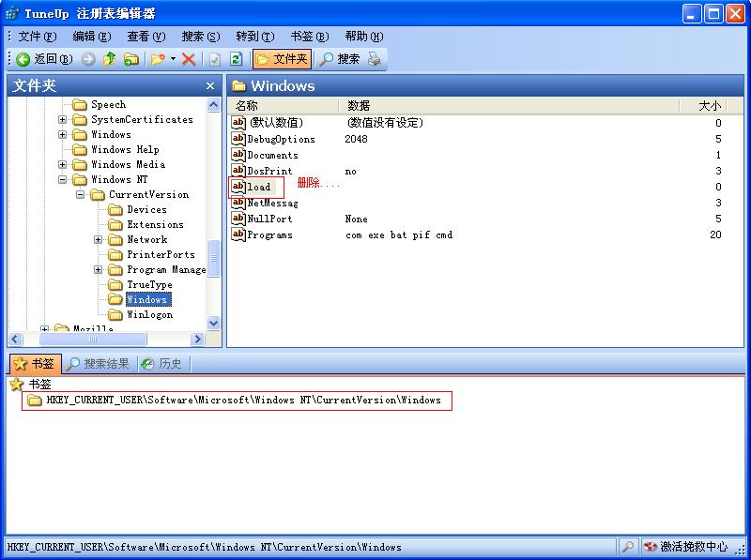751x560 pixels.
Task: Click the status bar magnifier icon
Action: tap(627, 547)
